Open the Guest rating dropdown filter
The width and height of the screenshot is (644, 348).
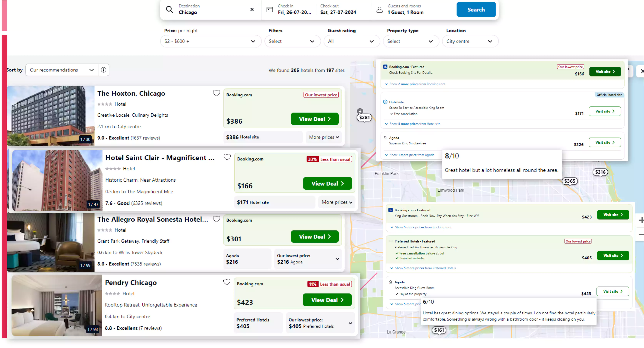point(351,41)
